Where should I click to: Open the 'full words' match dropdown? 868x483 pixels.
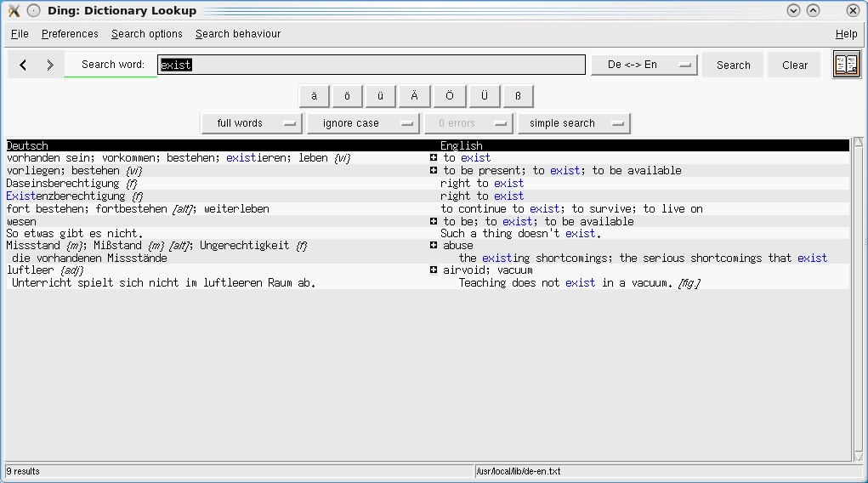[252, 123]
